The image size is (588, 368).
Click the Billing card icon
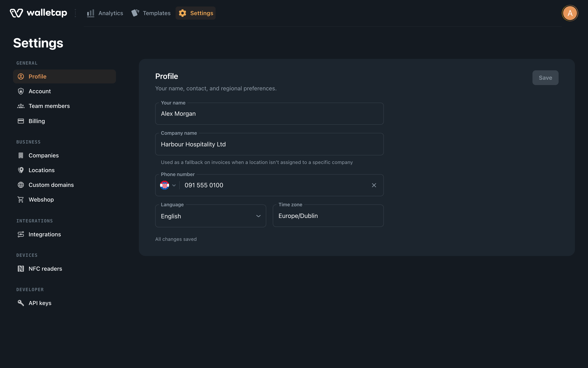tap(21, 121)
